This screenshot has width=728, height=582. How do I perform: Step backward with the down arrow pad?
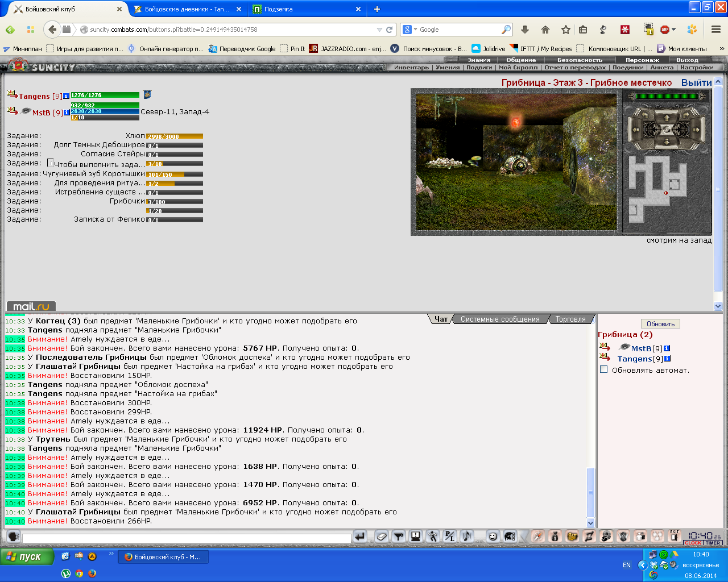click(667, 142)
